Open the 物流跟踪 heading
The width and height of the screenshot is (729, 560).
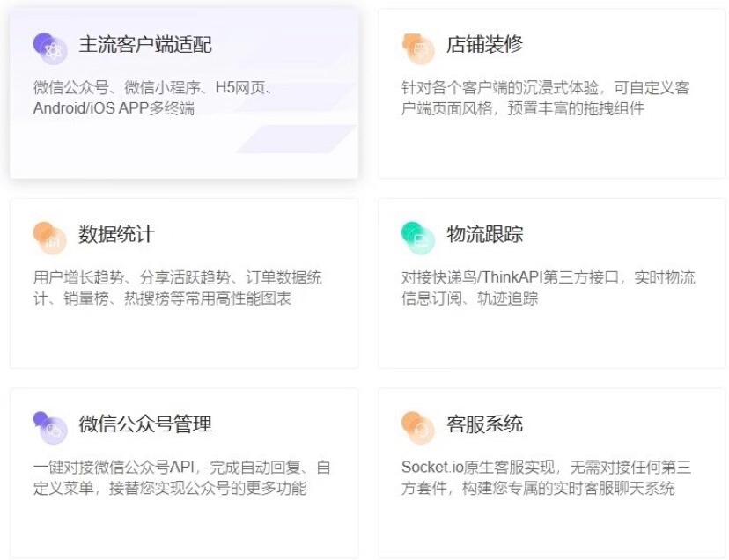pos(485,235)
